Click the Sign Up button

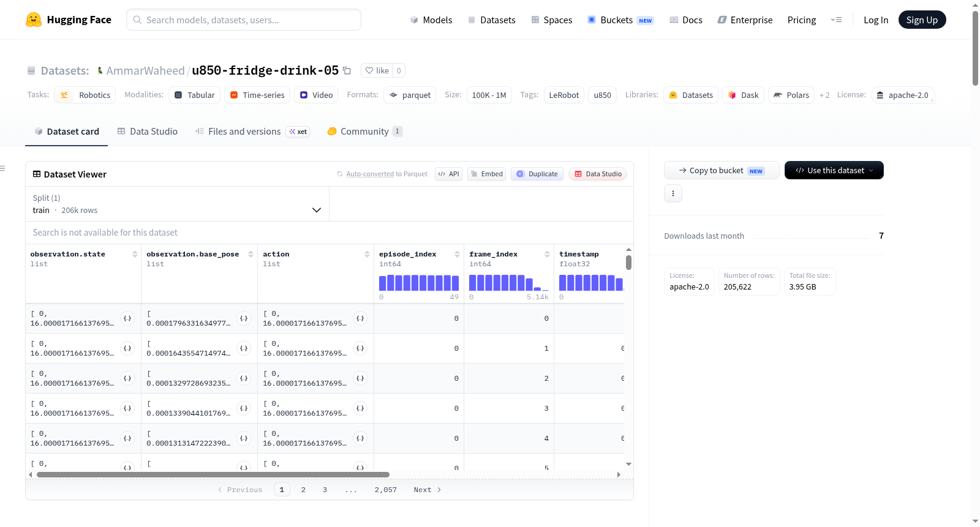click(x=922, y=20)
